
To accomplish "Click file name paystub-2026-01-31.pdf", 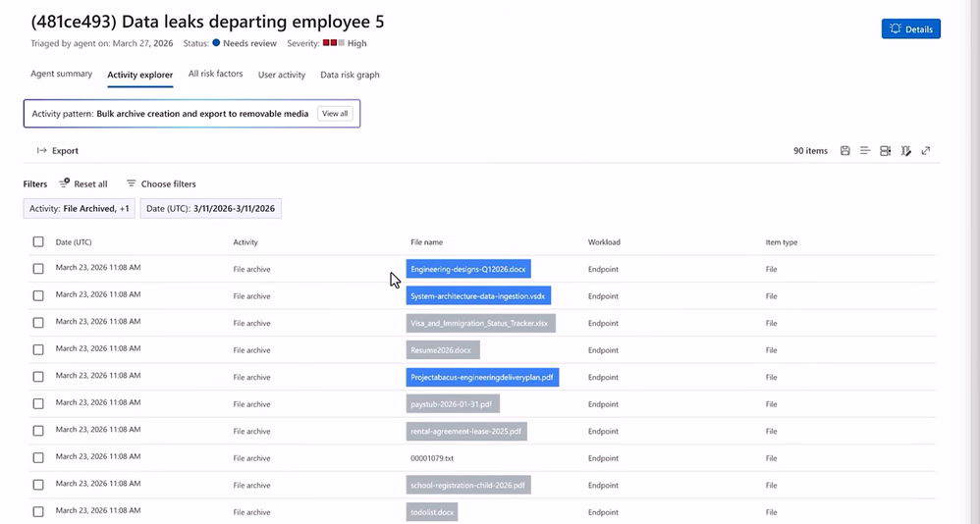I will click(x=453, y=404).
